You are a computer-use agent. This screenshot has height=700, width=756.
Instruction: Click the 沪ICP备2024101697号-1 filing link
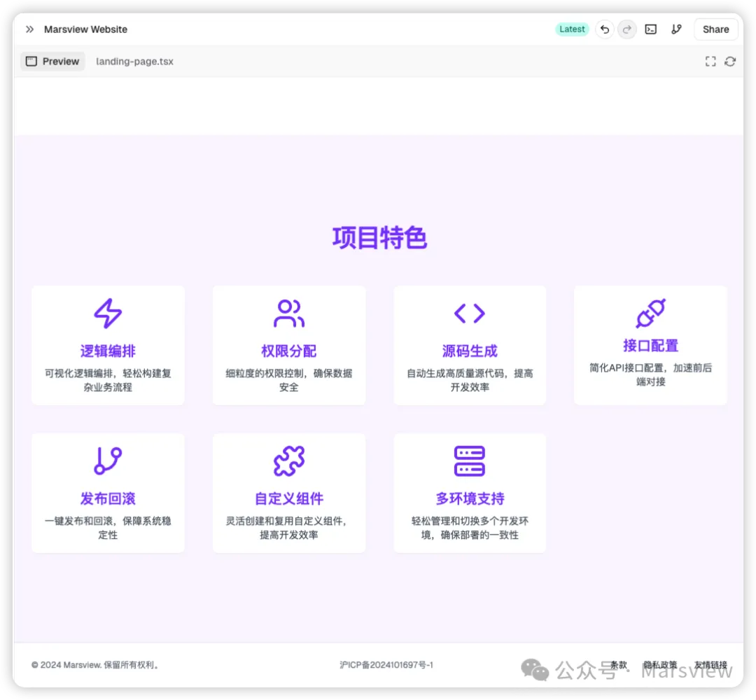[x=386, y=665]
